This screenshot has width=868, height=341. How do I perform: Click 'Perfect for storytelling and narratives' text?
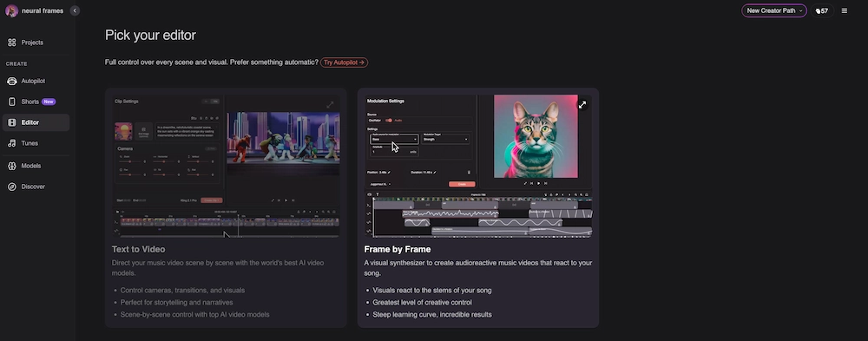pos(176,302)
